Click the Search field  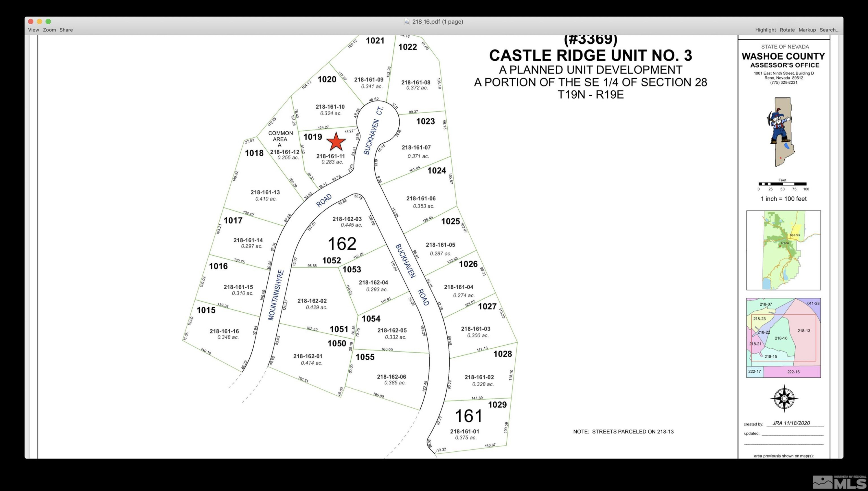[830, 30]
